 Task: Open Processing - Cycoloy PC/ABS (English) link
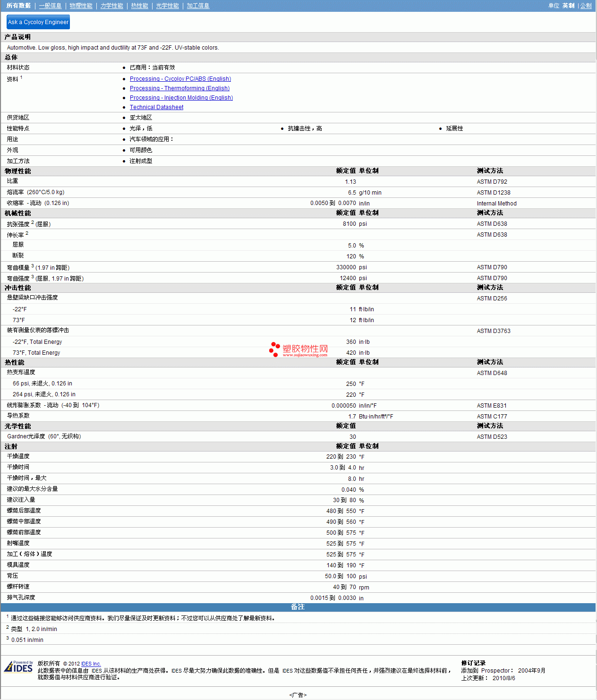180,79
